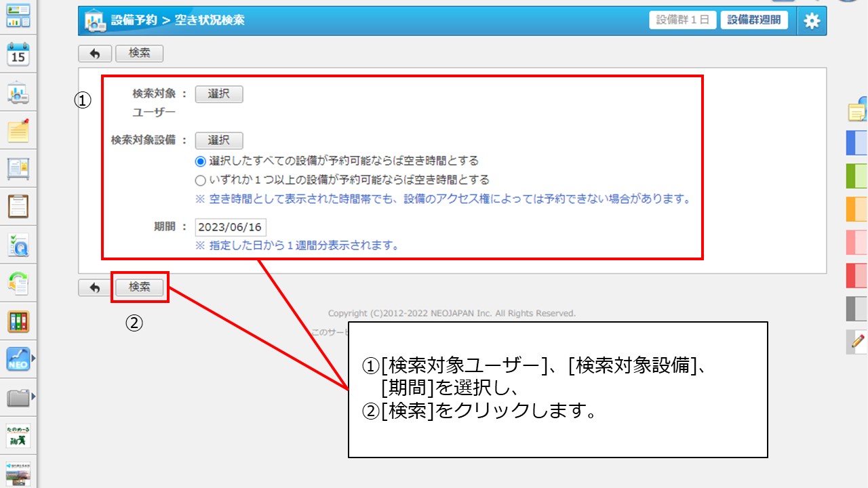Click the 検索対象ユーザー label
The height and width of the screenshot is (488, 868).
[x=155, y=103]
